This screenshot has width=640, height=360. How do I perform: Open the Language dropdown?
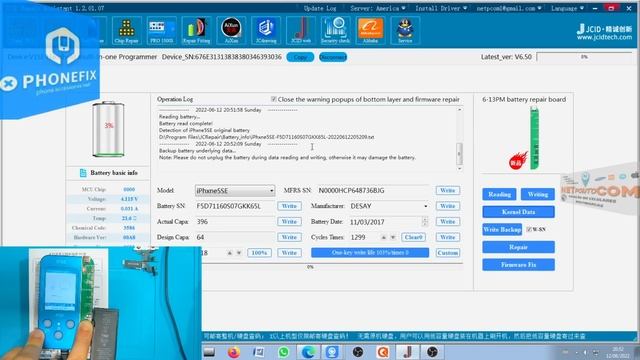(567, 8)
